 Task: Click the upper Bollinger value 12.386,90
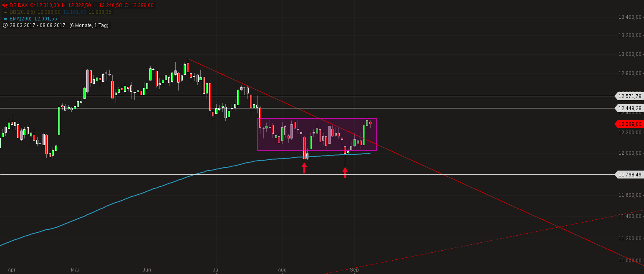49,12
